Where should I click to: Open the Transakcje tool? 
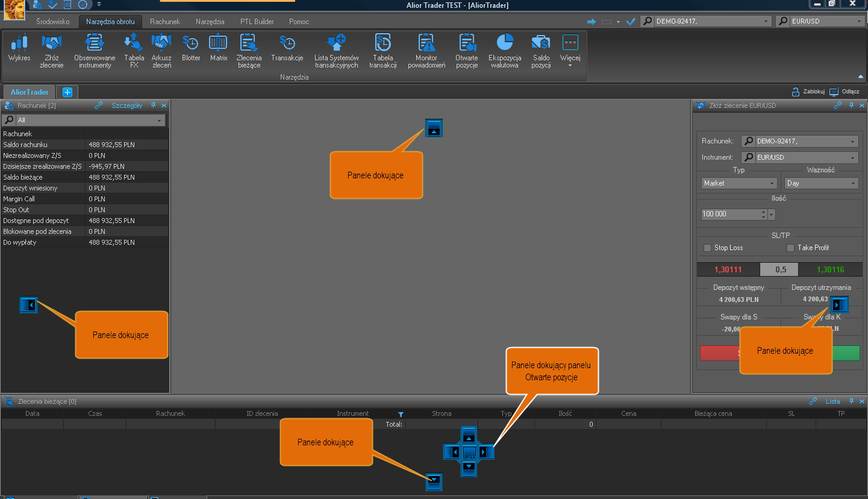[x=287, y=48]
